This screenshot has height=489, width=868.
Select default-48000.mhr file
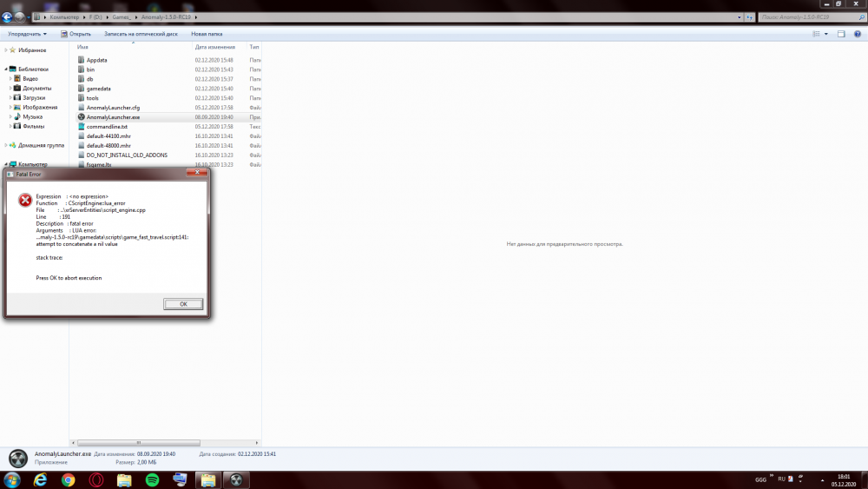(x=108, y=146)
